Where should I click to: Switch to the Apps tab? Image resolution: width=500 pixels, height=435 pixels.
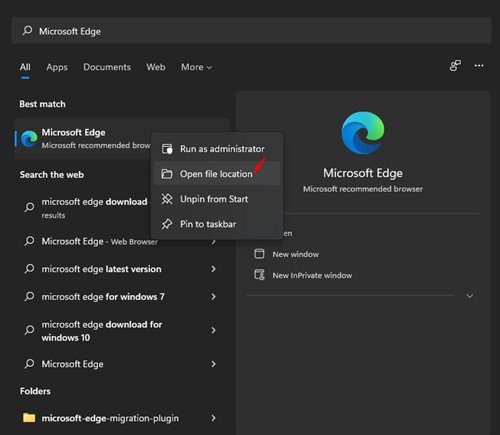coord(57,67)
